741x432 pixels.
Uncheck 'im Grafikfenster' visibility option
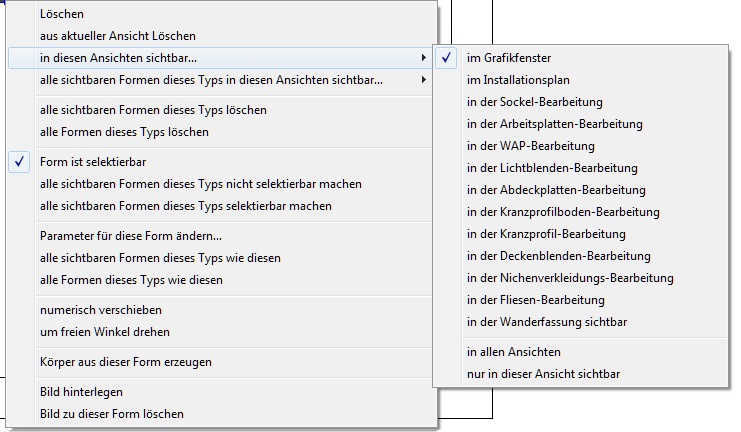[x=508, y=58]
